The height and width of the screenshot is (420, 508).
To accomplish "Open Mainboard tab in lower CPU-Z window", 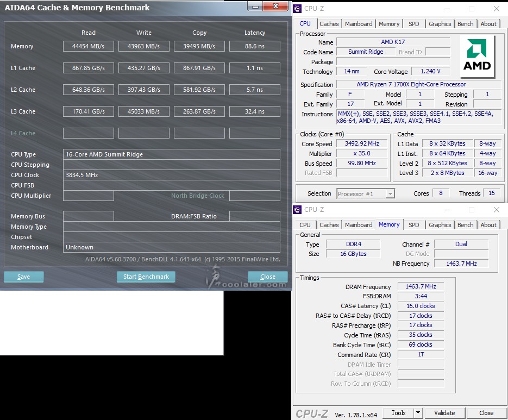I will tap(359, 225).
